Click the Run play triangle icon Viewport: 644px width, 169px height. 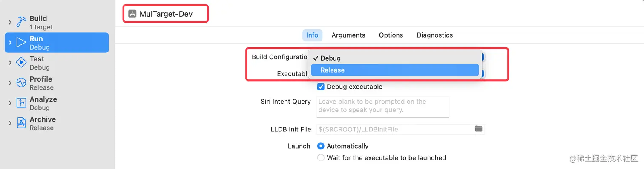[21, 42]
